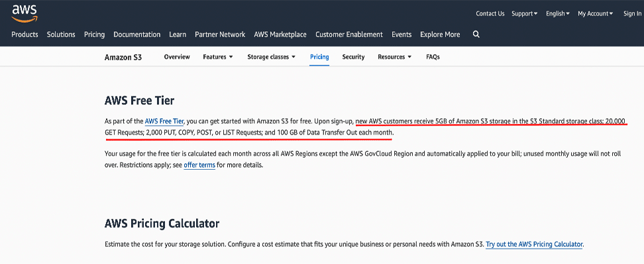
Task: Open Contact Us page
Action: pos(490,13)
